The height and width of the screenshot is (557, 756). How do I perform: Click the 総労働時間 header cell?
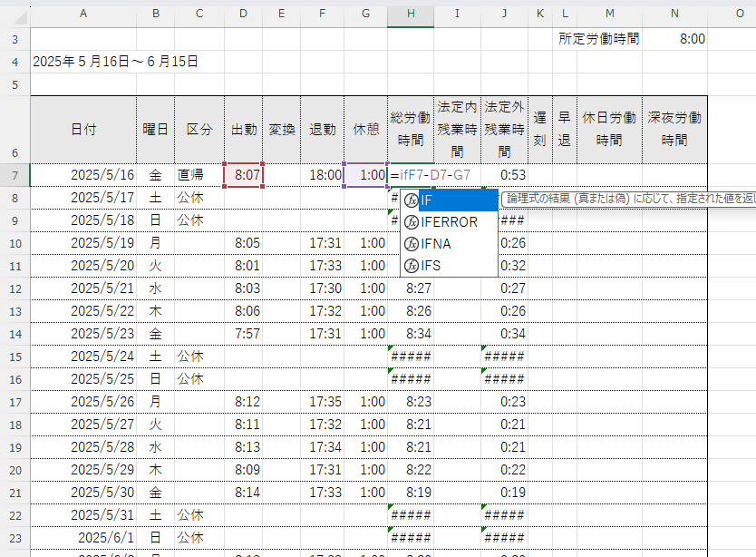point(411,129)
